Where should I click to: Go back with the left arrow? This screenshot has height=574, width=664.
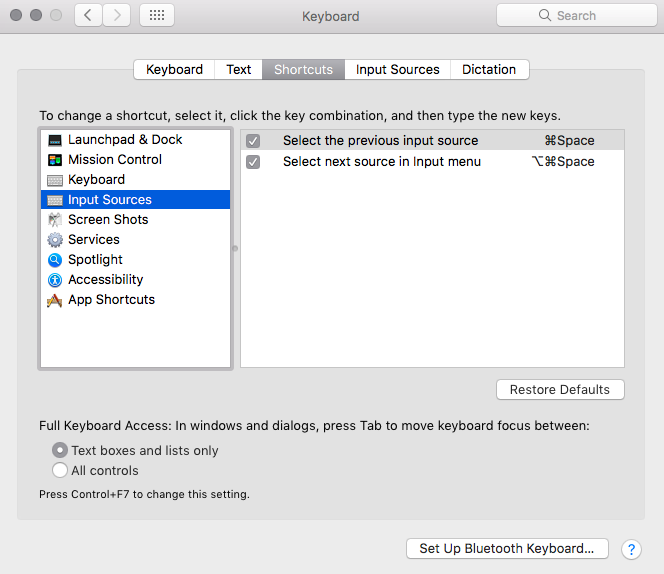pyautogui.click(x=88, y=15)
